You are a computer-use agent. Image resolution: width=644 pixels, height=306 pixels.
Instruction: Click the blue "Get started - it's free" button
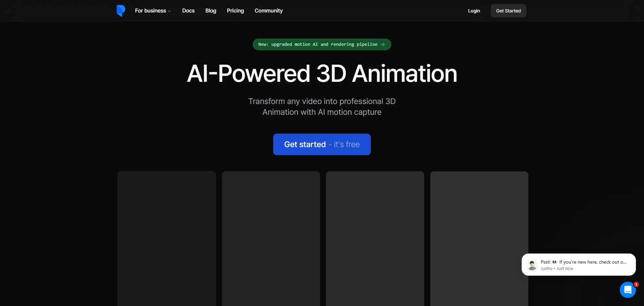click(x=322, y=144)
